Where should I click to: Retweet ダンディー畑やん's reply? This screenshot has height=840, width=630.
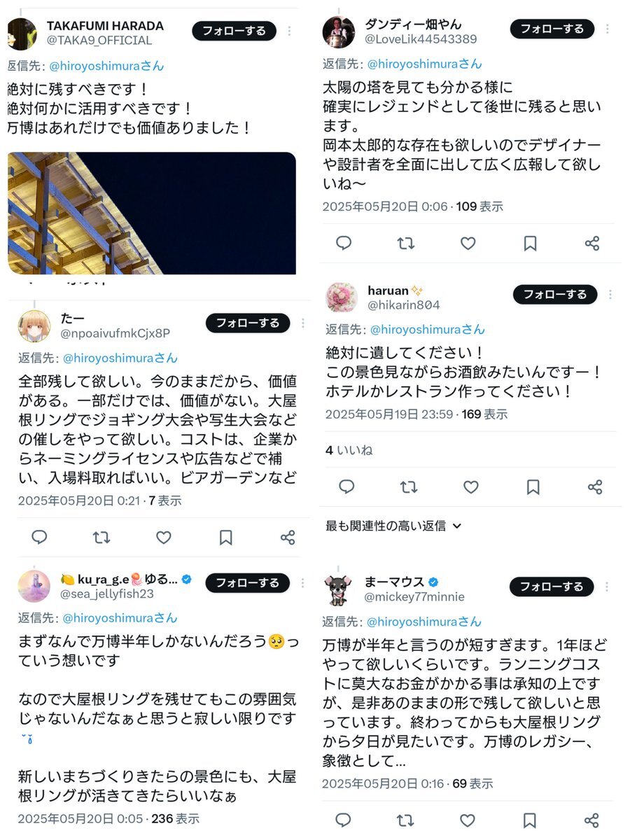coord(406,243)
